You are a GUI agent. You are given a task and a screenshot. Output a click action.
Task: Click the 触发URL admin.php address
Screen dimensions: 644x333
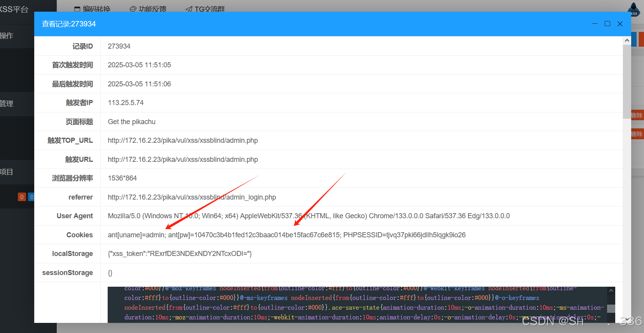[183, 159]
